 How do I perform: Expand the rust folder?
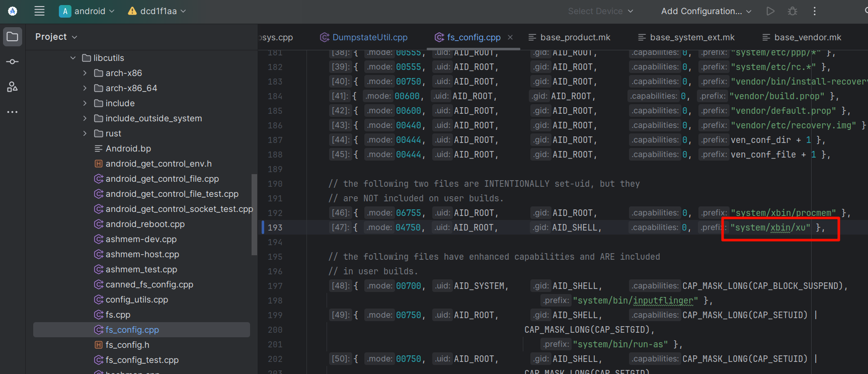coord(85,133)
